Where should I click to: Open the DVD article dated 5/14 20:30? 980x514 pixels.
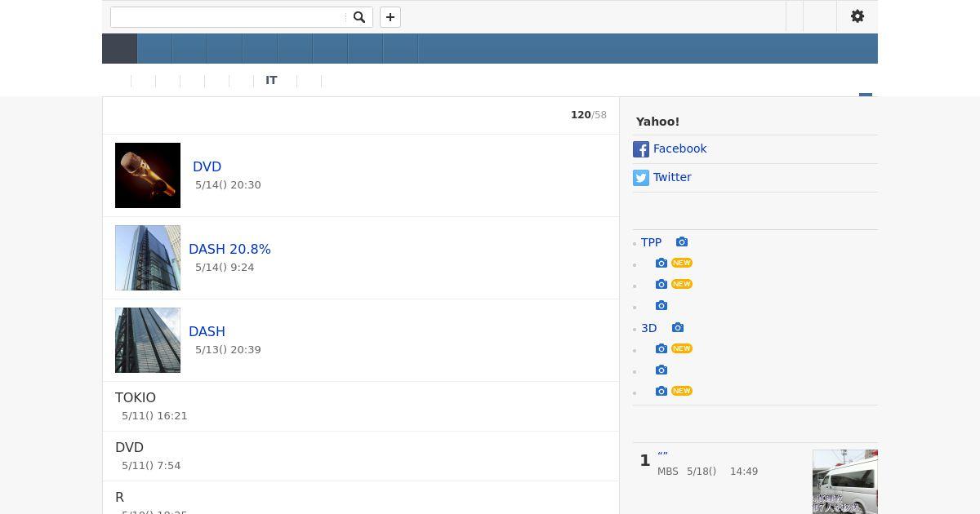point(207,166)
